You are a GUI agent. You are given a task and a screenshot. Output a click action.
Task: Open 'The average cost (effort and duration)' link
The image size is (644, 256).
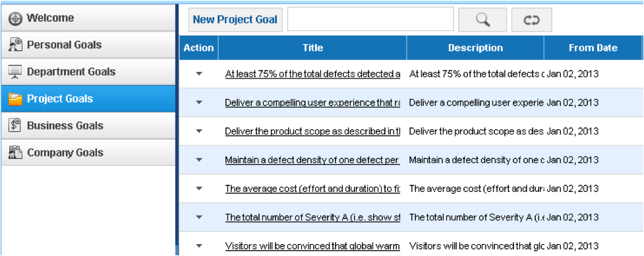(x=312, y=189)
